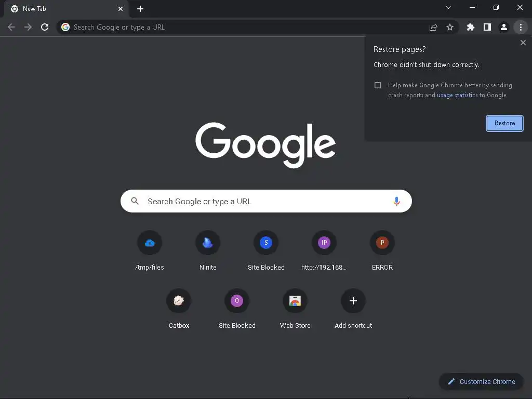
Task: Start voice search with microphone
Action: 396,201
